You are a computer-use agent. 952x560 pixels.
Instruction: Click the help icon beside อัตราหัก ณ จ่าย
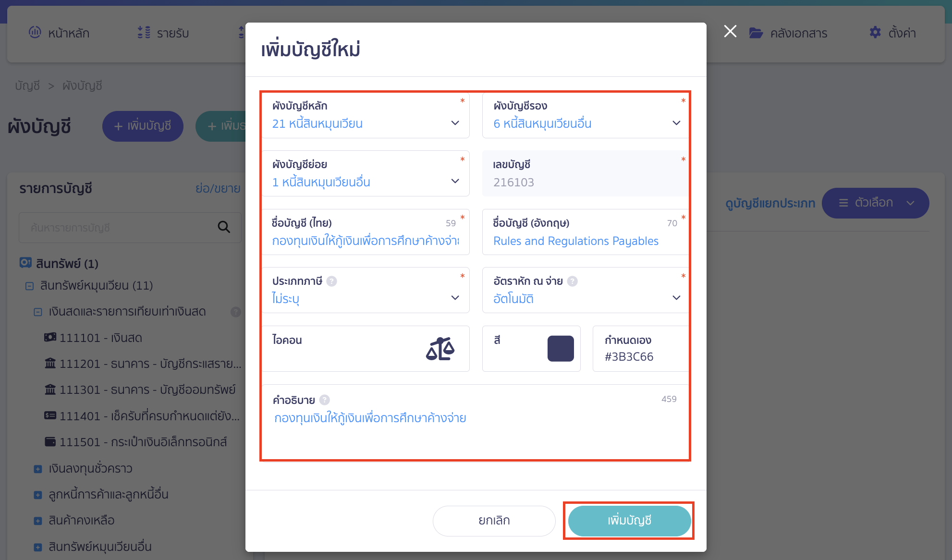coord(572,281)
